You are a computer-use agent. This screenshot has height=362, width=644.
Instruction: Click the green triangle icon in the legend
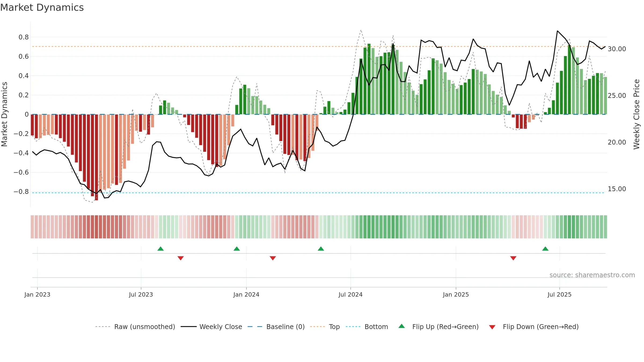tap(402, 326)
